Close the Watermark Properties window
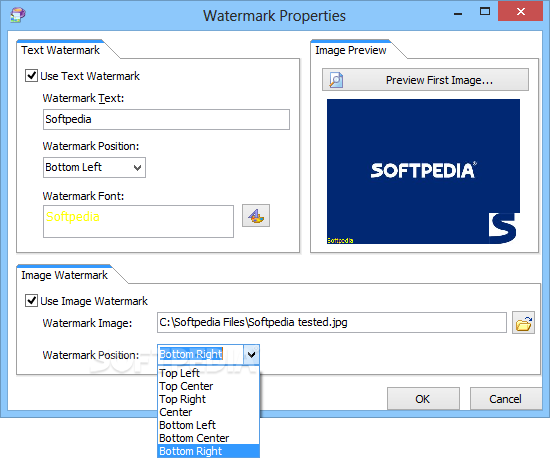Image resolution: width=550 pixels, height=458 pixels. (521, 11)
